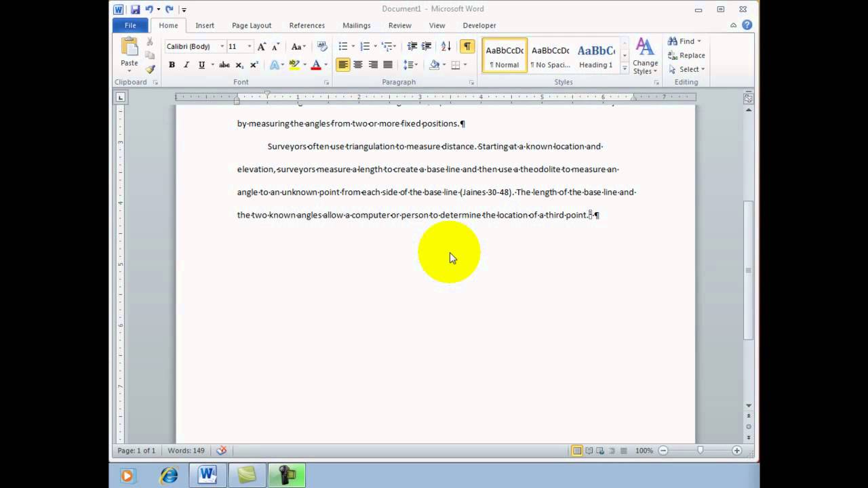The height and width of the screenshot is (488, 868).
Task: Sort the selected text
Action: tap(446, 46)
